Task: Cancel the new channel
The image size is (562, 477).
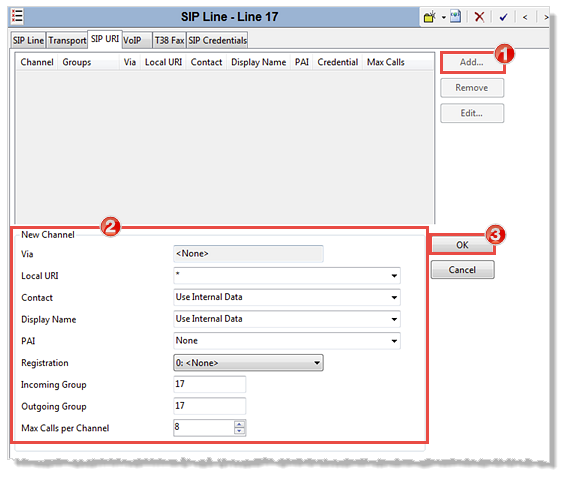Action: [462, 270]
